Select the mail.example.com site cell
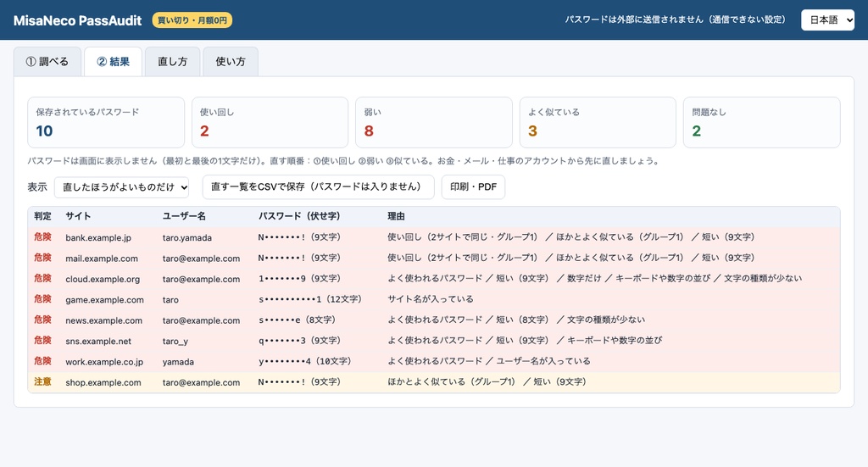 click(x=102, y=259)
